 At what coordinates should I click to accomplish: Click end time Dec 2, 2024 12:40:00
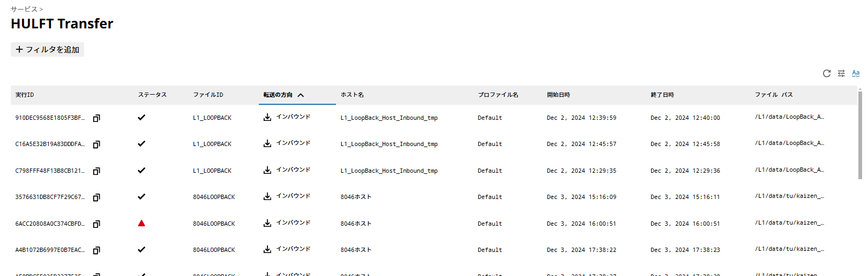pyautogui.click(x=685, y=118)
